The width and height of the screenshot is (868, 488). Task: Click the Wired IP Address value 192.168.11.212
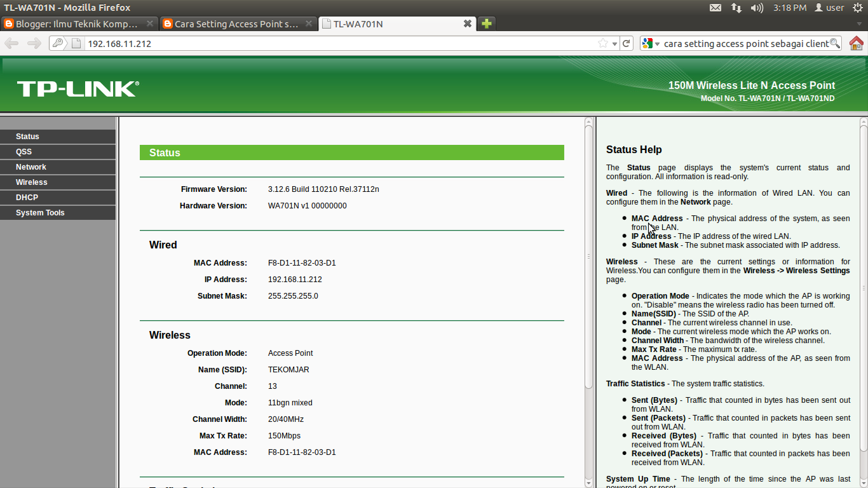(295, 280)
